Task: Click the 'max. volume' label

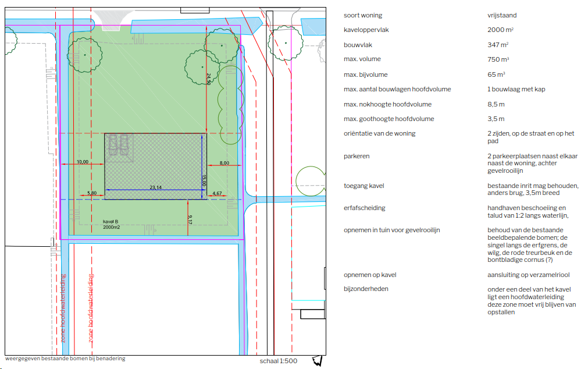Action: pyautogui.click(x=362, y=59)
